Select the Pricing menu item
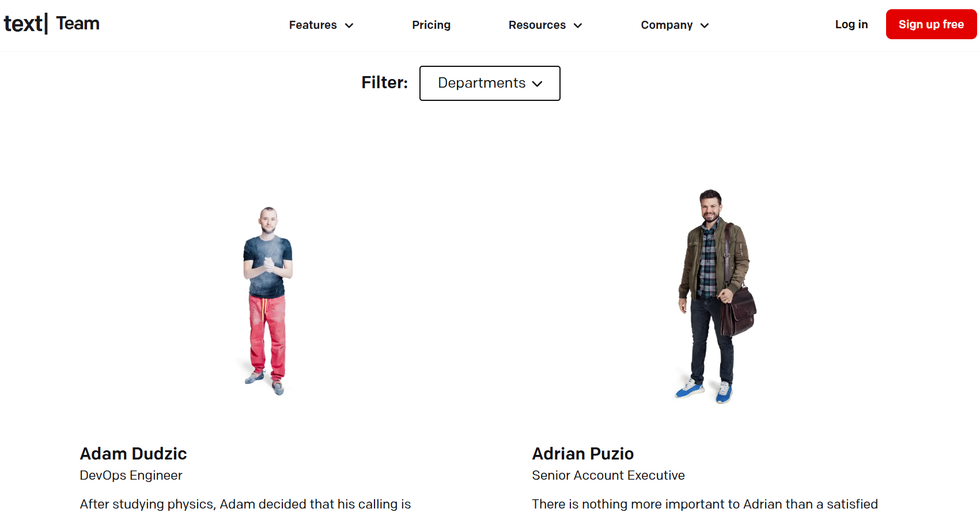980x516 pixels. [431, 25]
